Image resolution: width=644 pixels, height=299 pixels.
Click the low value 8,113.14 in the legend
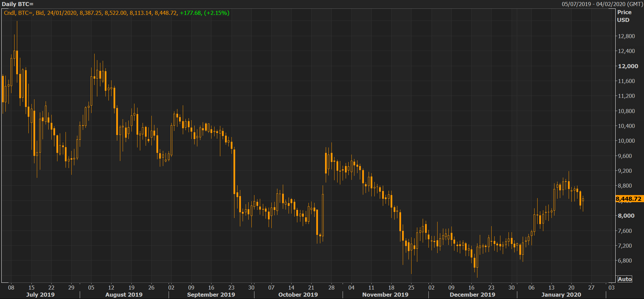tap(141, 13)
